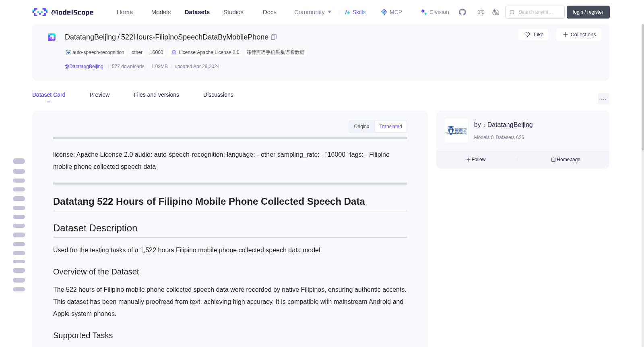Click the 'updated Apr 29,2024' text
644x347 pixels.
click(197, 66)
